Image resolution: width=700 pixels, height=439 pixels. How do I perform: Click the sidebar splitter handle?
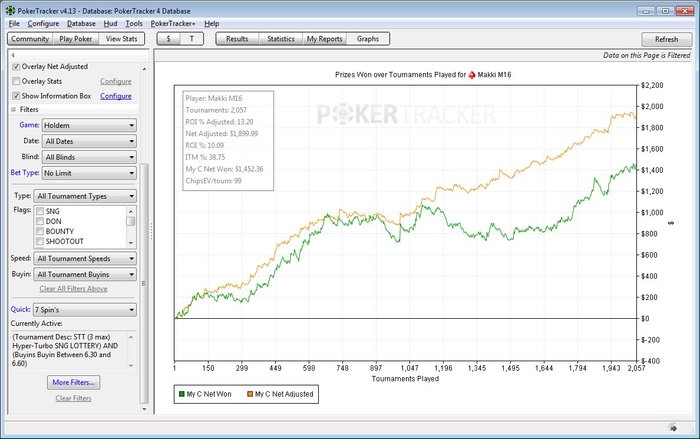(151, 231)
